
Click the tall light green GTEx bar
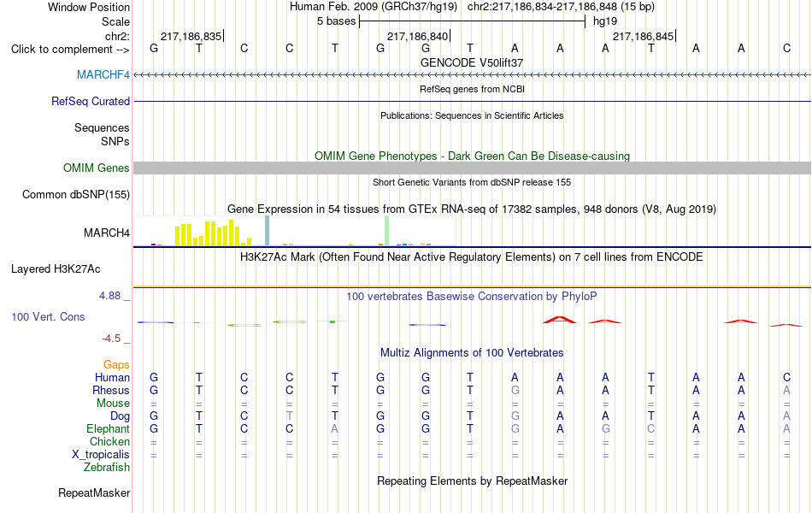386,231
